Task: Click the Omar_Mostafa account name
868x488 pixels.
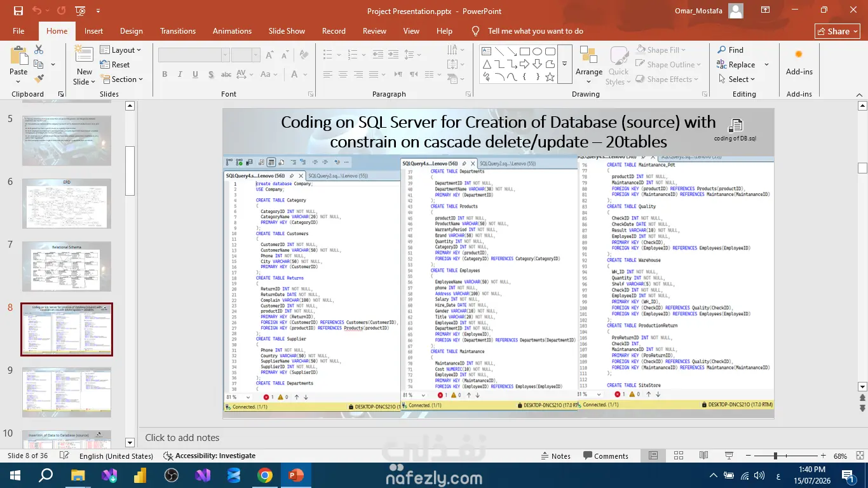Action: pyautogui.click(x=698, y=11)
